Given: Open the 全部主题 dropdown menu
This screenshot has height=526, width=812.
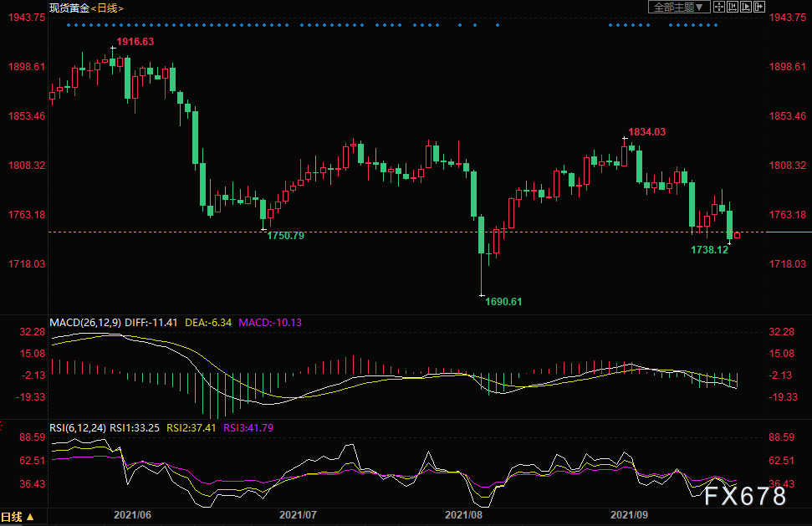Looking at the screenshot, I should point(678,7).
